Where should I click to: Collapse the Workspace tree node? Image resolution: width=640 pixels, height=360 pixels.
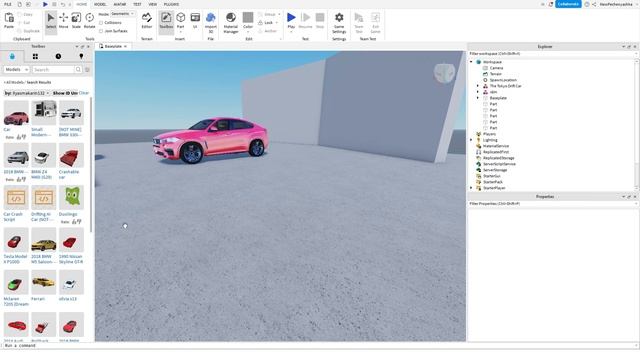tap(471, 62)
